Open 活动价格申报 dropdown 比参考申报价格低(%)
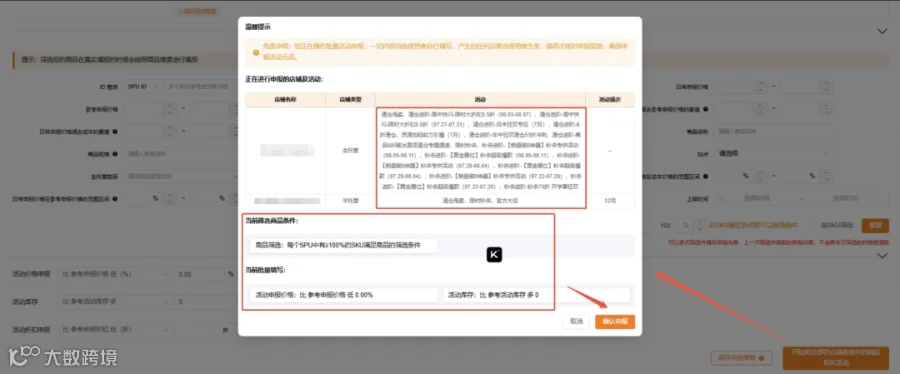 tap(115, 274)
